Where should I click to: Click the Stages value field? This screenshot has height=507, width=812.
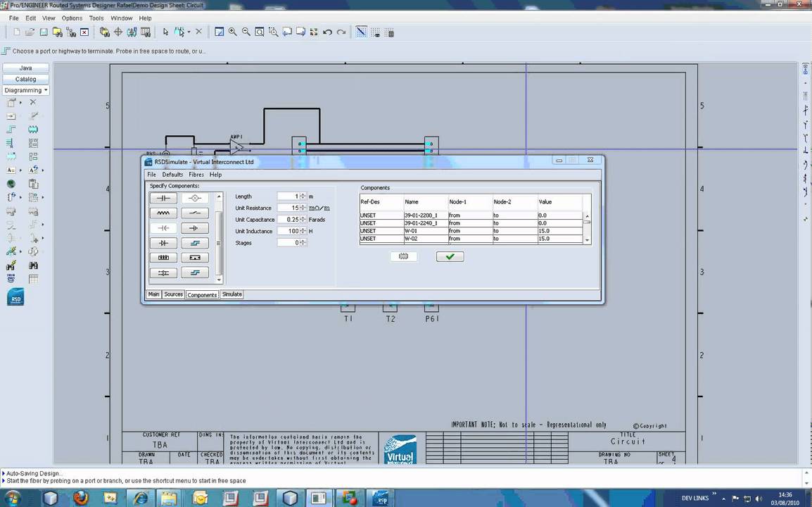[x=289, y=243]
